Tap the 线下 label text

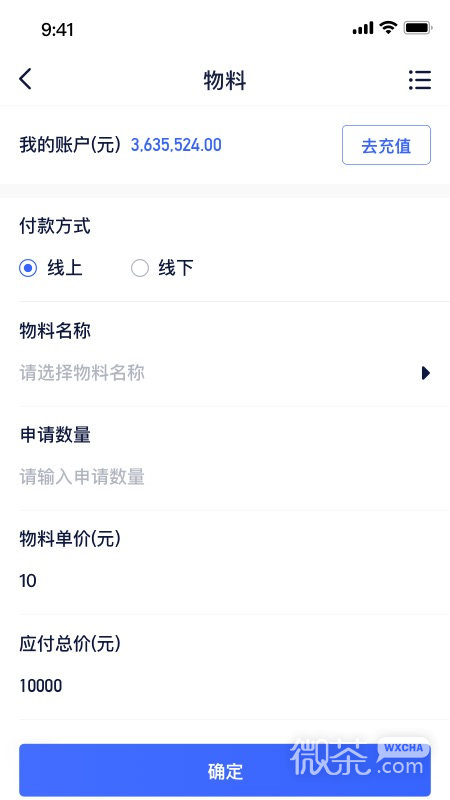[x=176, y=268]
